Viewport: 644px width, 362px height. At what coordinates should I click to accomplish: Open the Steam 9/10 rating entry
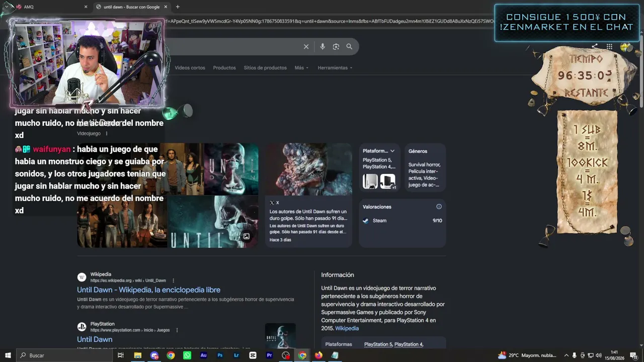pyautogui.click(x=403, y=221)
